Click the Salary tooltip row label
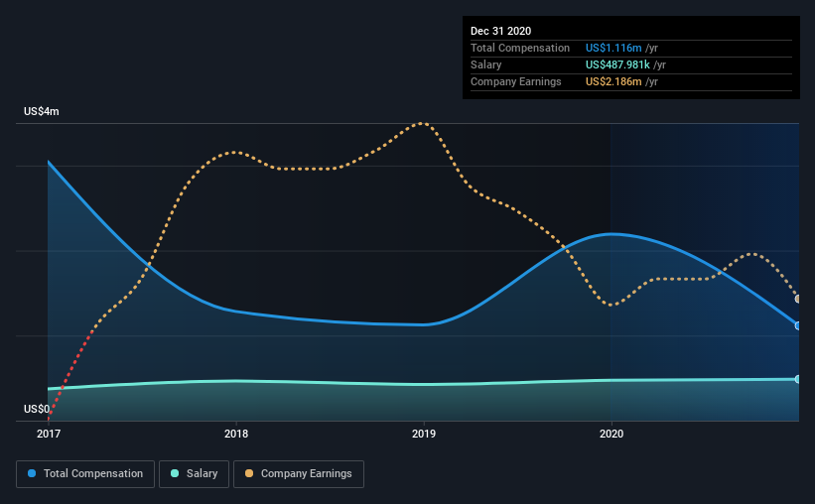 pos(486,64)
